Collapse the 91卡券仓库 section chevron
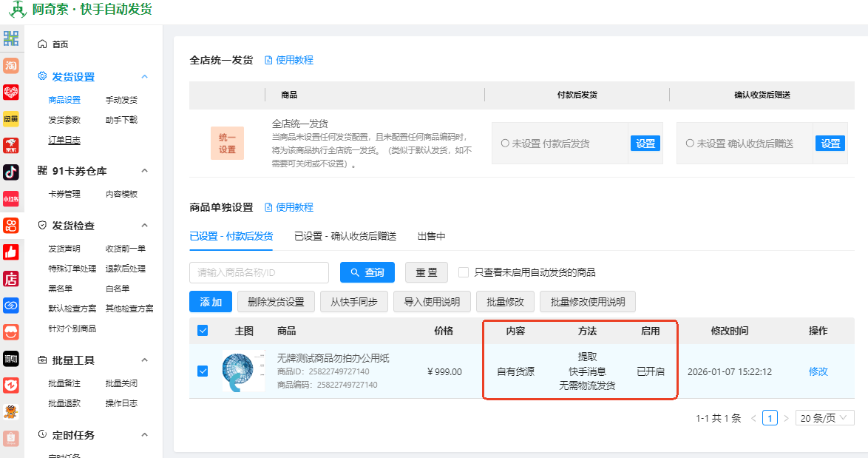 pos(145,171)
